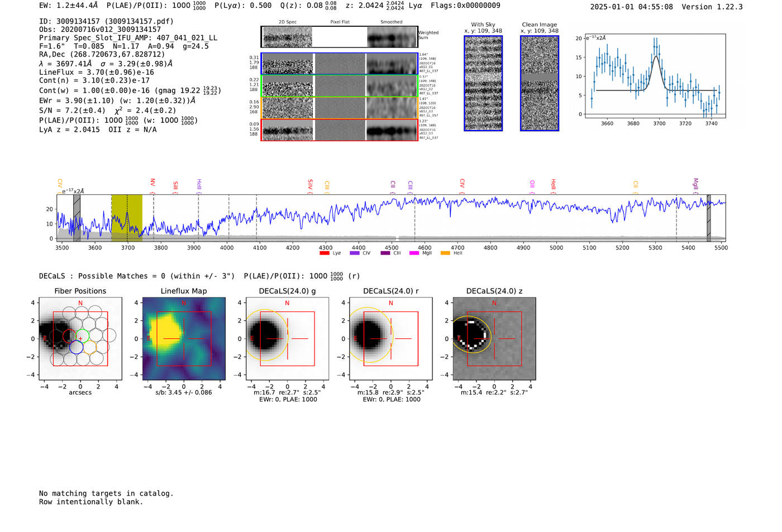Click the SiIV line marker label

click(x=310, y=185)
